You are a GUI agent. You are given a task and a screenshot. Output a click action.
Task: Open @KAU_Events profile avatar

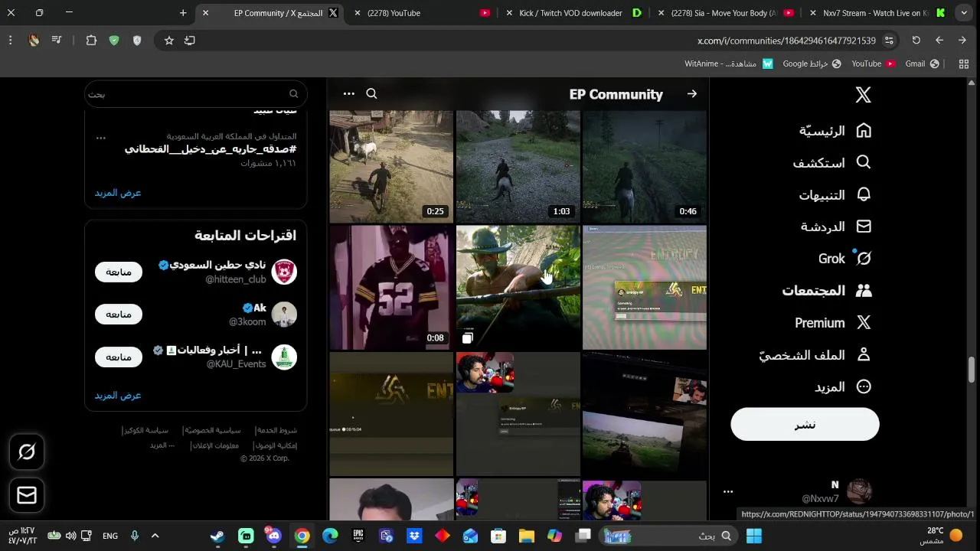(284, 357)
